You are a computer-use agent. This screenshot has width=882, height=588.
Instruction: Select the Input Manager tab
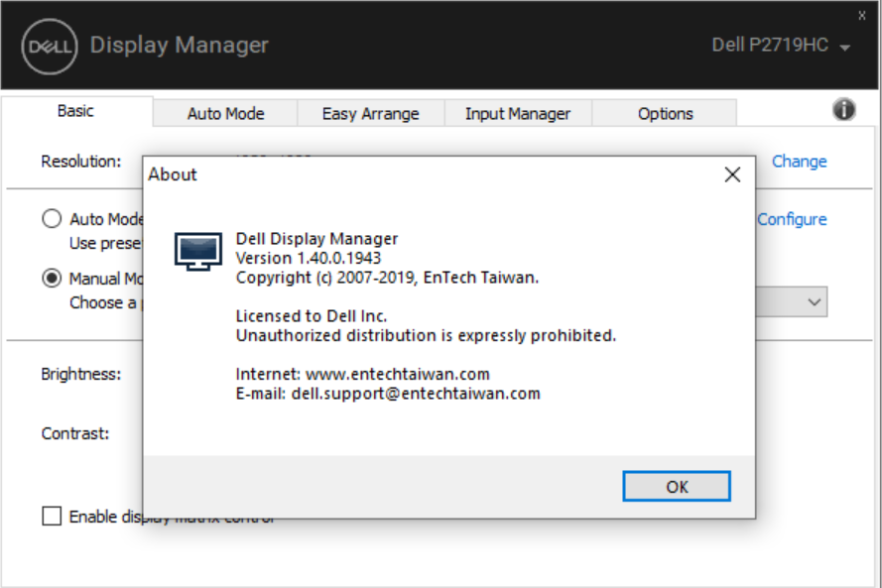[x=518, y=114]
